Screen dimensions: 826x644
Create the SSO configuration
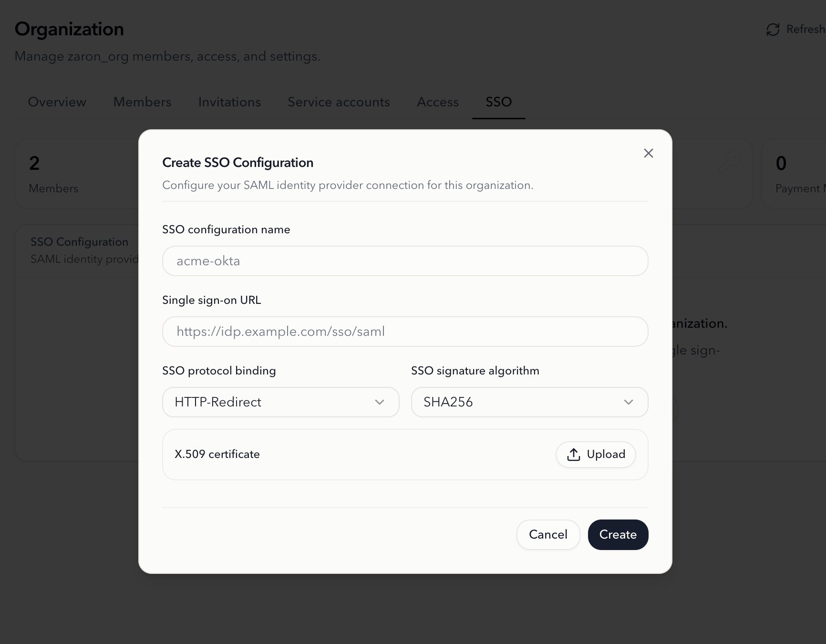[618, 534]
